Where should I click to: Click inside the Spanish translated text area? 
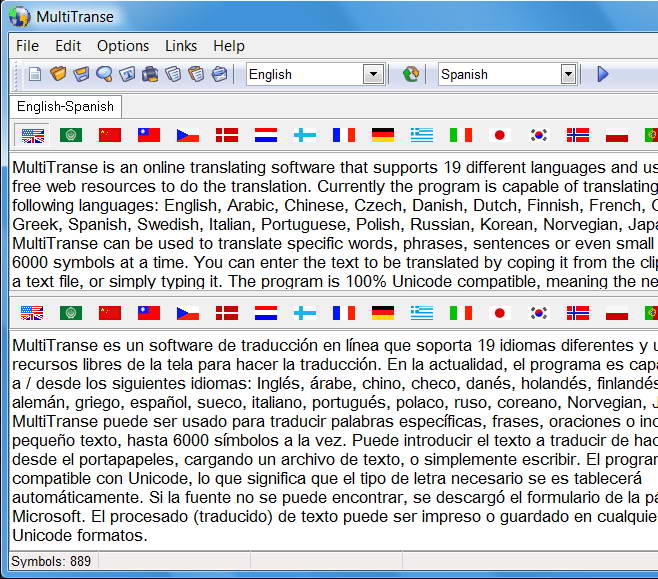click(x=334, y=440)
